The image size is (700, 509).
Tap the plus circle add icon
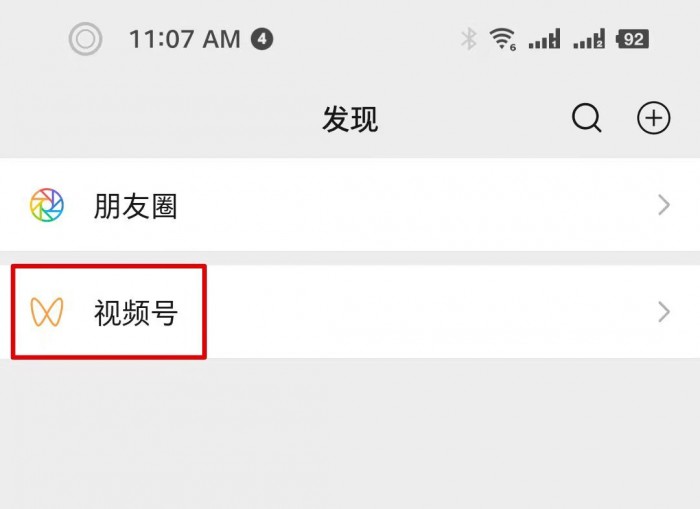point(654,118)
